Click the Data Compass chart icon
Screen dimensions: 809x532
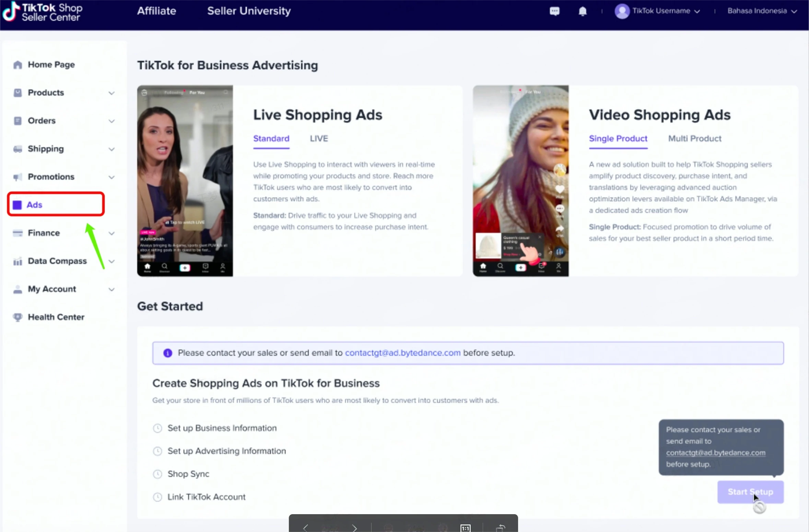point(17,261)
